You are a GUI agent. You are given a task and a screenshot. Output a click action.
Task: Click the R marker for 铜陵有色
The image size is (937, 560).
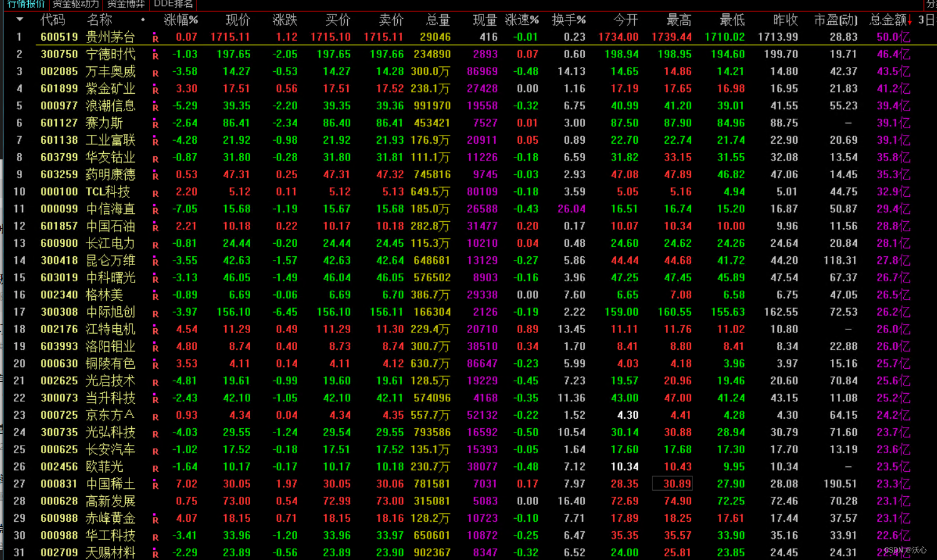point(155,365)
